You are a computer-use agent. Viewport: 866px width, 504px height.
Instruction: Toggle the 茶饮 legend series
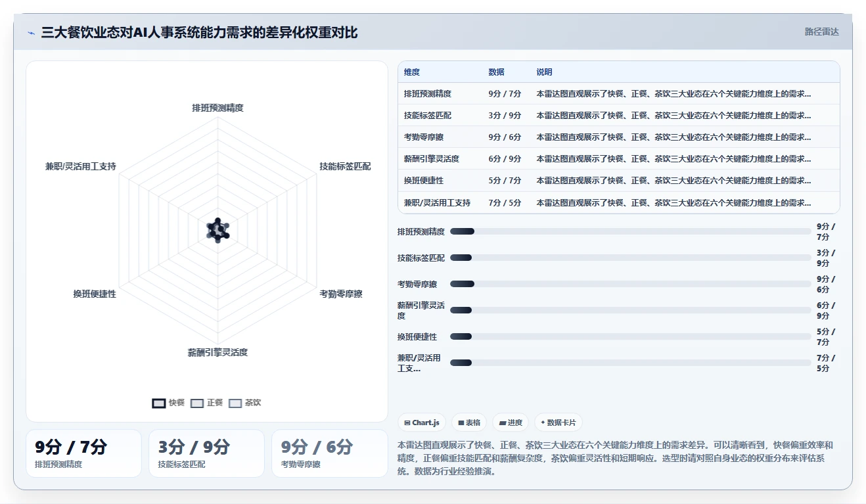[245, 403]
